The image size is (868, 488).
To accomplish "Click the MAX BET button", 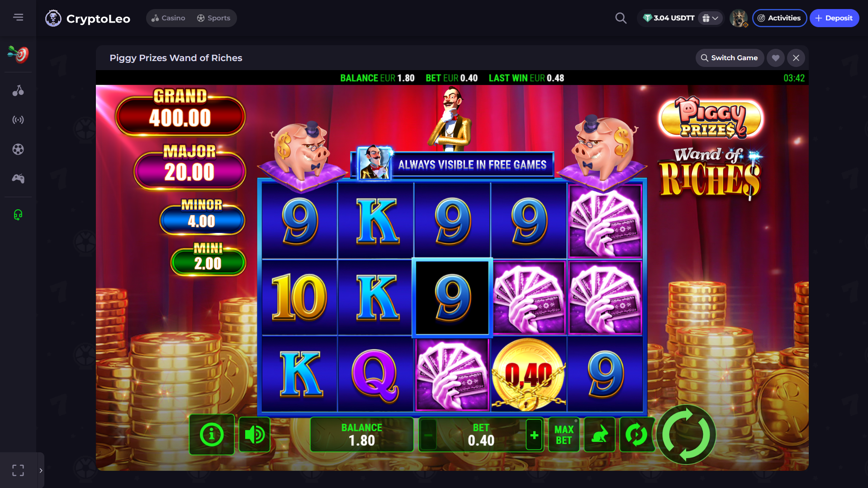I will pyautogui.click(x=564, y=435).
